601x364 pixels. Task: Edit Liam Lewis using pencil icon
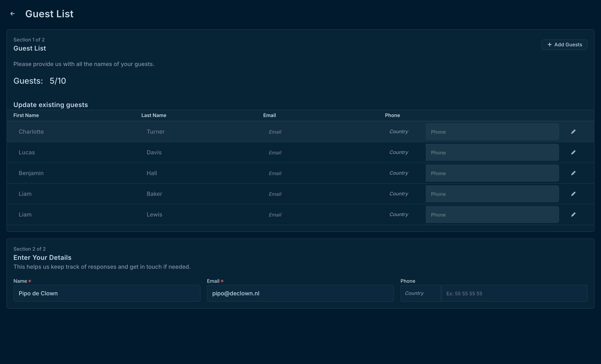point(573,214)
